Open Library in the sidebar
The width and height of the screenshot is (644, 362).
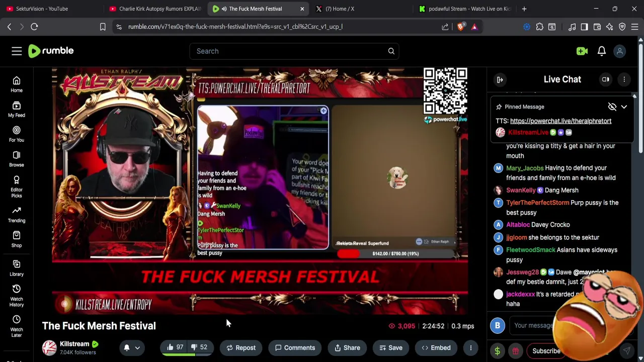tap(17, 268)
